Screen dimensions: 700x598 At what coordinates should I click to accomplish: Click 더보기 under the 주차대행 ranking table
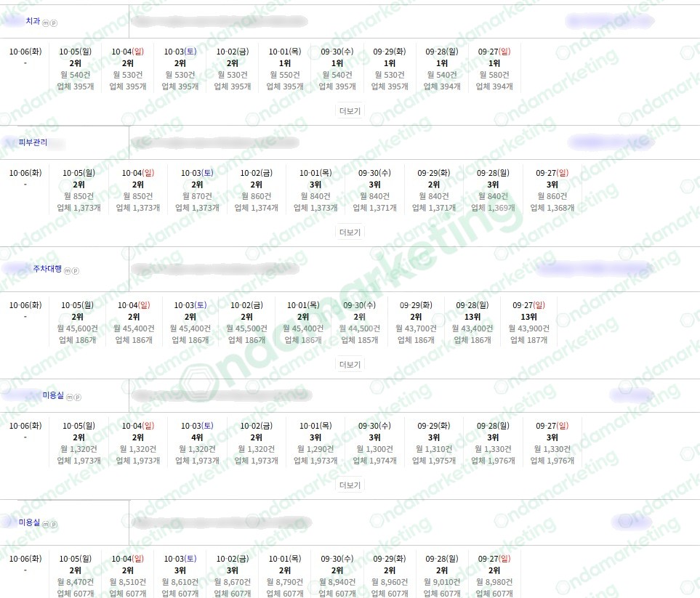pos(350,365)
